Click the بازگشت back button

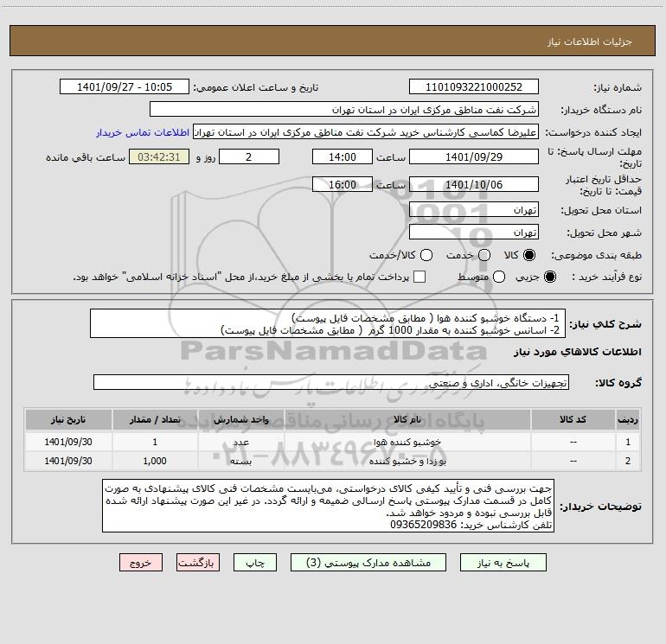pos(198,563)
